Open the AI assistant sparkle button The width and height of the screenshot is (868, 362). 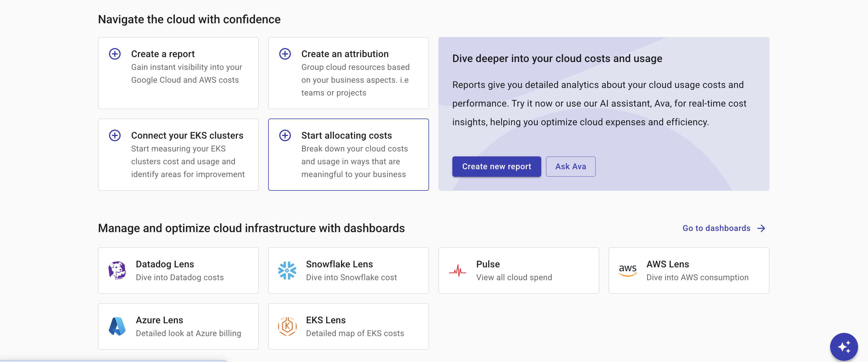click(x=844, y=347)
